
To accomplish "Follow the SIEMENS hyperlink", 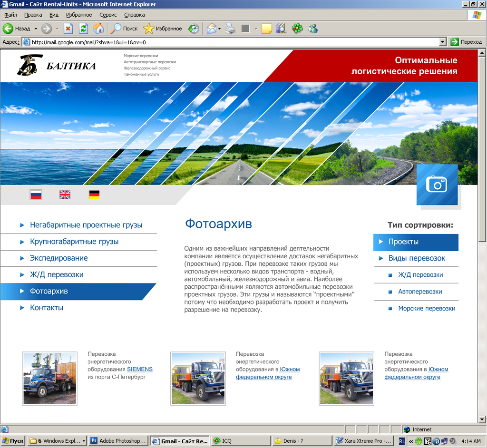I will click(x=140, y=369).
